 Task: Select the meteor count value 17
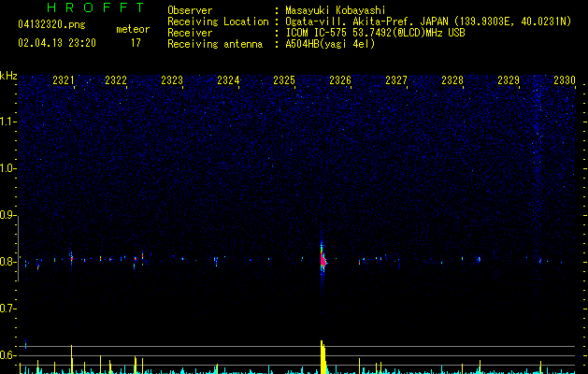136,43
